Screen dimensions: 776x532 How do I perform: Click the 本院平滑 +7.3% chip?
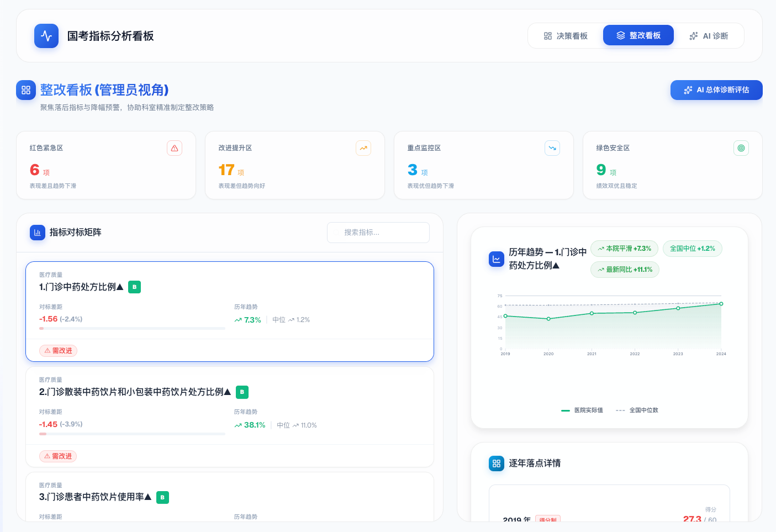tap(624, 249)
